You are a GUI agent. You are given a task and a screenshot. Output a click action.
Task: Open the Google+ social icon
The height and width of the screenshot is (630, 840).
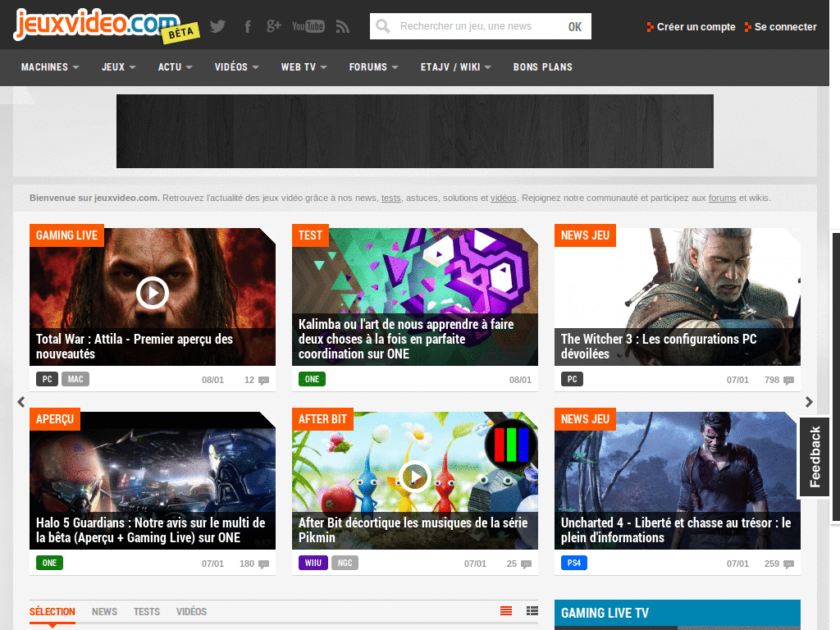click(274, 25)
